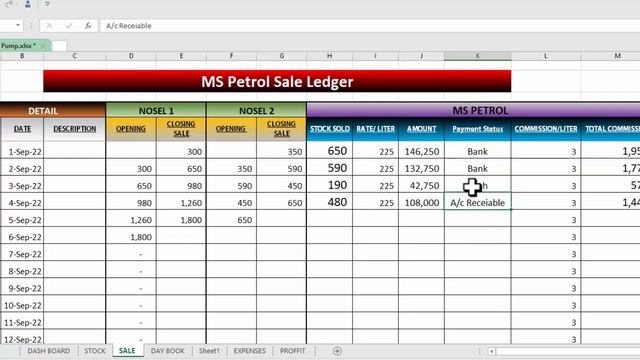Screen dimensions: 640x360
Task: Switch to the STOCK sheet tab
Action: point(95,351)
